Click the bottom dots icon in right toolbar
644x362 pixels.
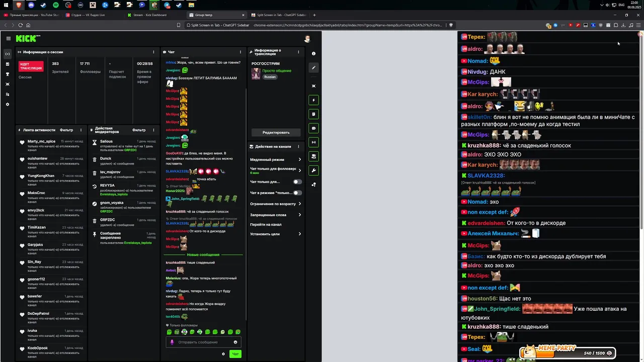313,185
